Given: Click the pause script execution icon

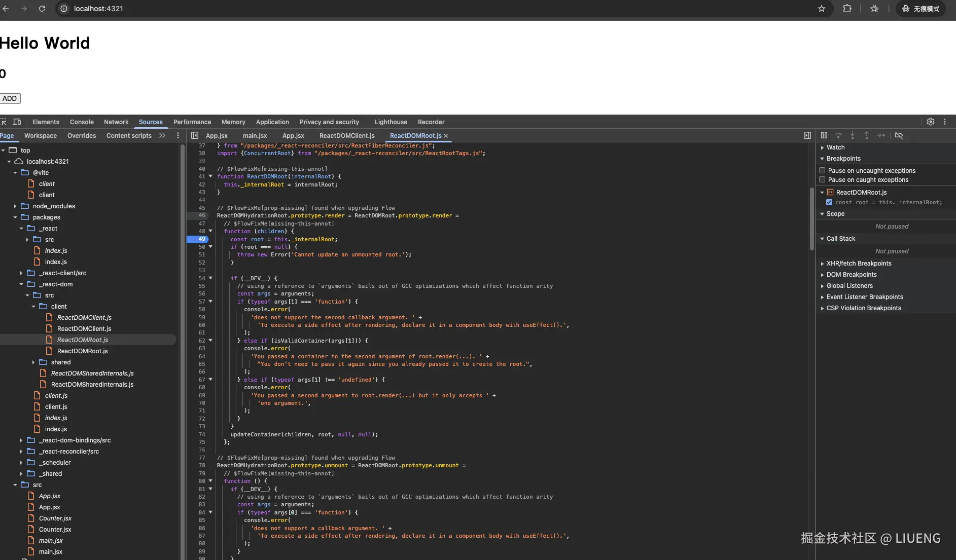Looking at the screenshot, I should pos(824,135).
